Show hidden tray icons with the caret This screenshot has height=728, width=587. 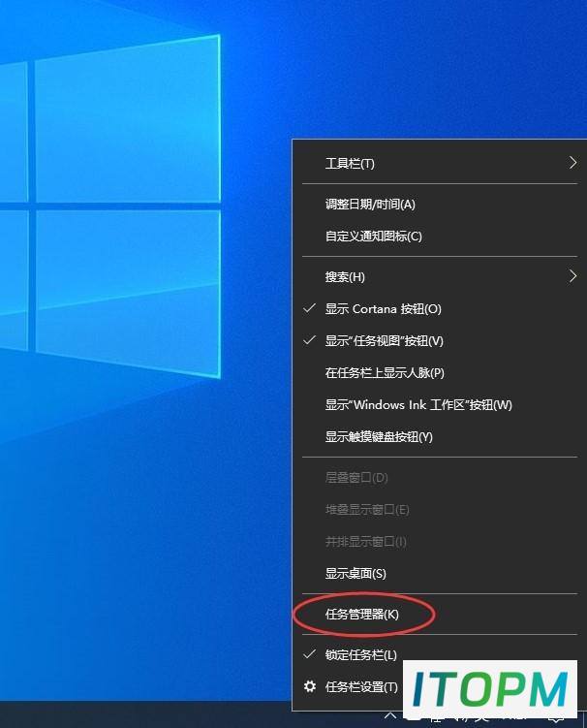click(x=390, y=715)
